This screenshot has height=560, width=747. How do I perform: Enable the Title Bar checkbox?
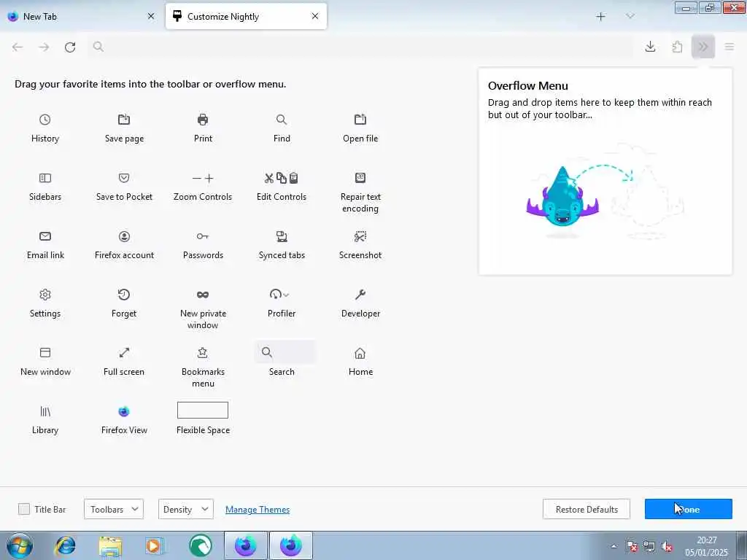(24, 509)
